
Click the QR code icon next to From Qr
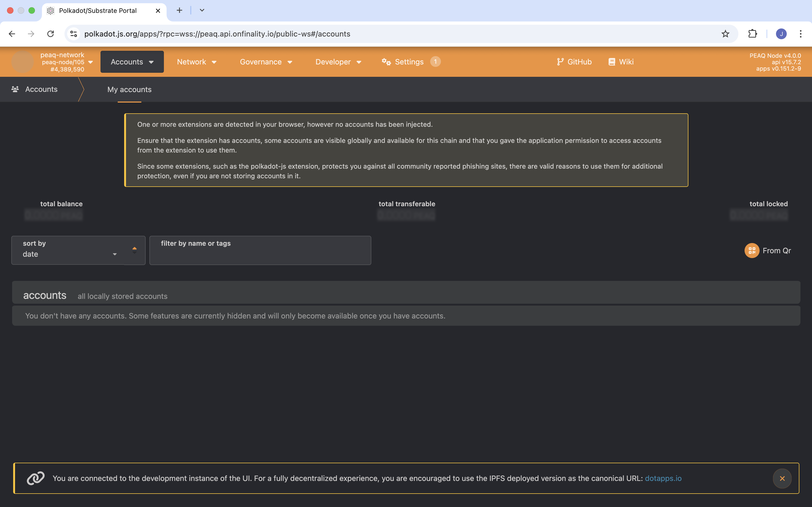[x=752, y=250]
